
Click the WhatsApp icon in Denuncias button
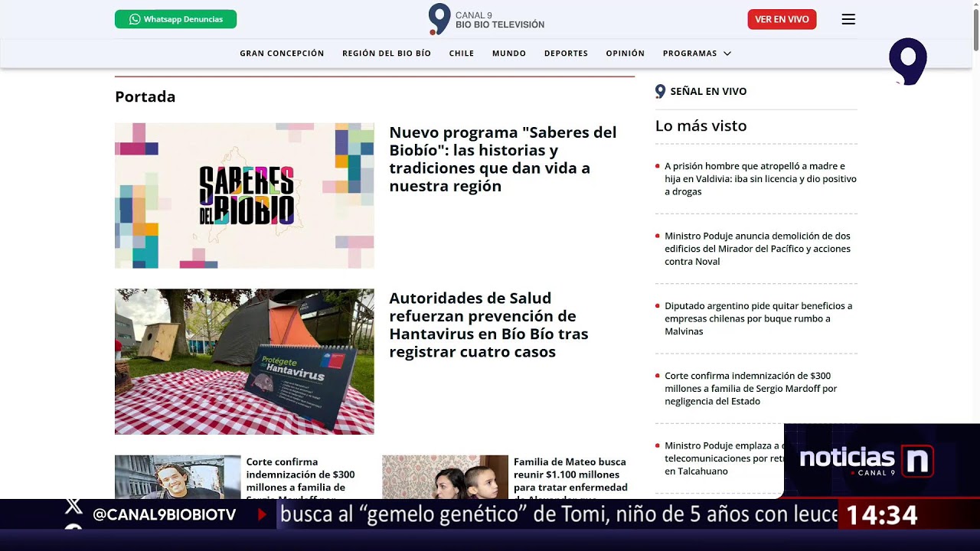pyautogui.click(x=135, y=19)
